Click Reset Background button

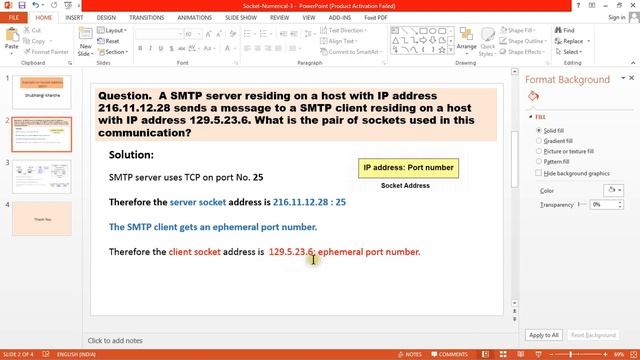point(593,335)
